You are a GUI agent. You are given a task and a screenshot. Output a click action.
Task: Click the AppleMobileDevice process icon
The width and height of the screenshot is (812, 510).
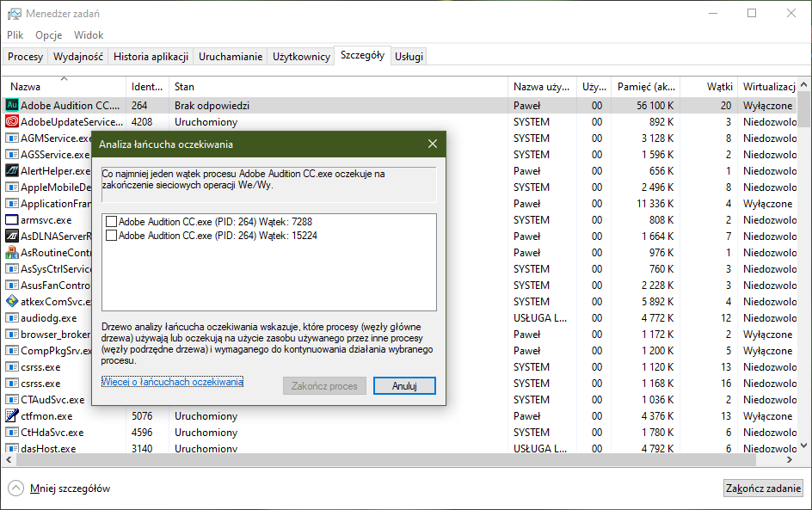[x=12, y=187]
